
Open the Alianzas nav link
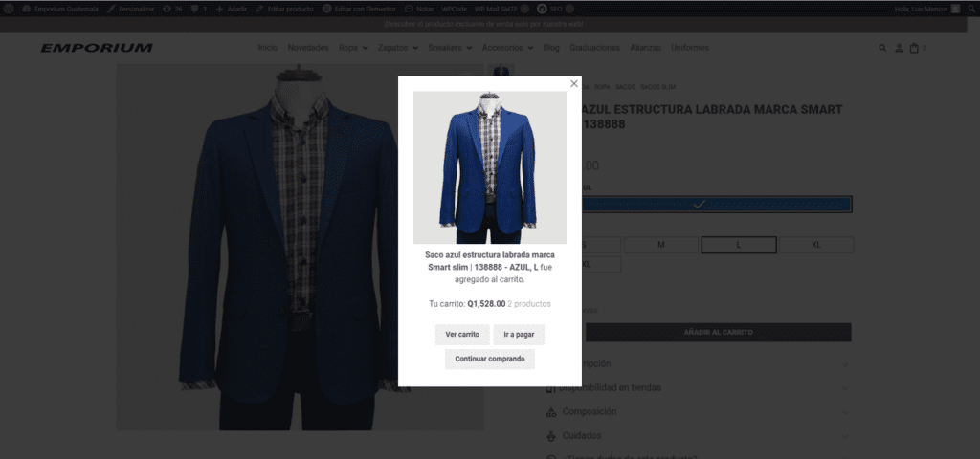click(x=646, y=48)
